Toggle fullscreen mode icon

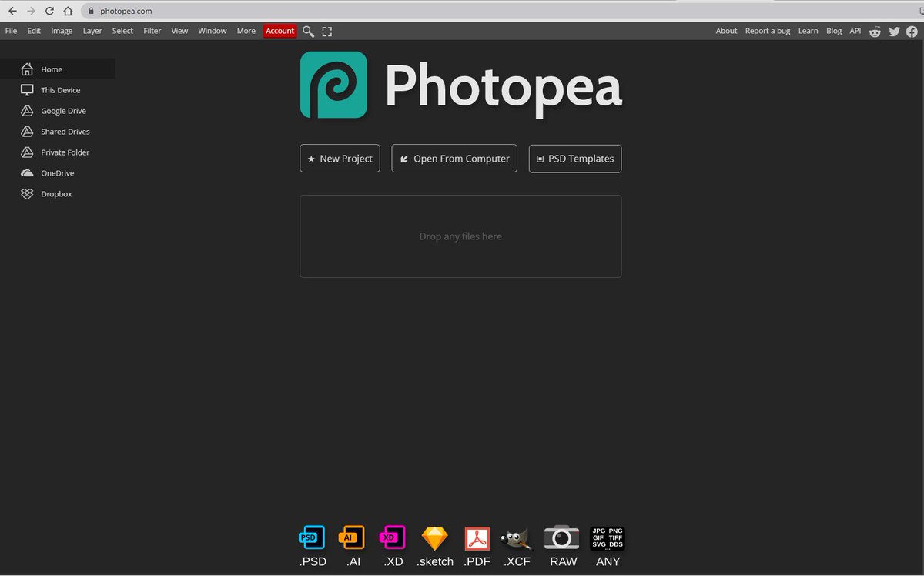coord(327,32)
